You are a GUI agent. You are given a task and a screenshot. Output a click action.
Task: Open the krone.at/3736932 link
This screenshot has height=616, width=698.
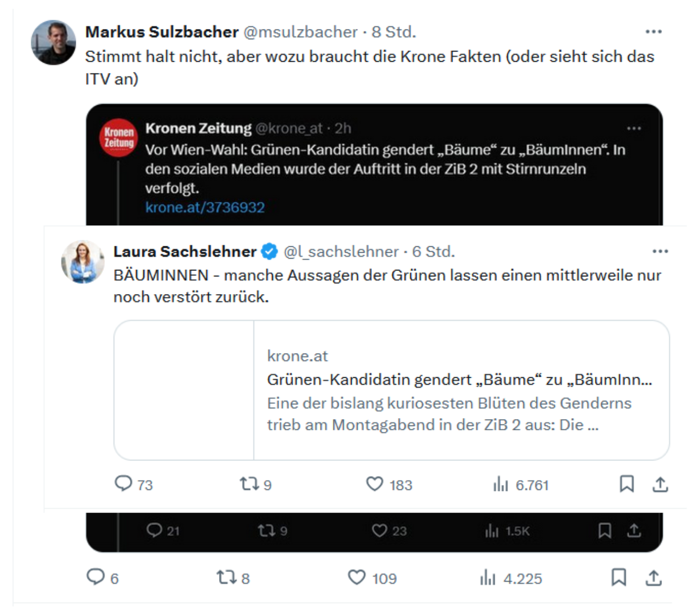205,207
